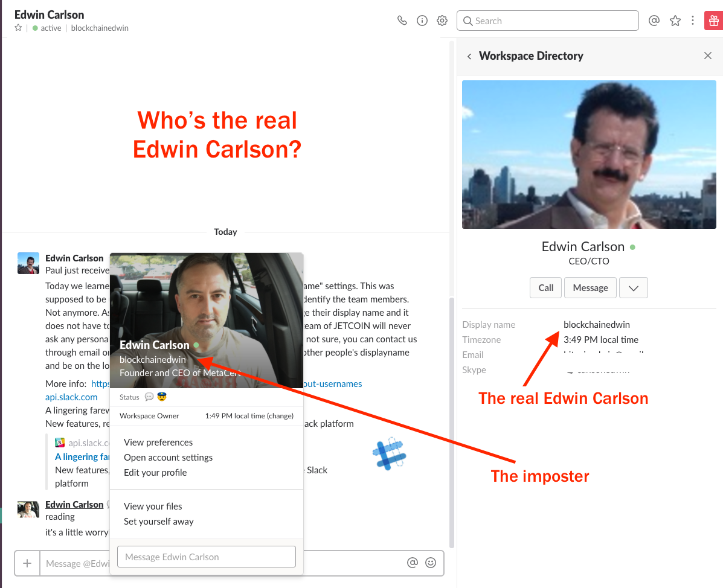Screen dimensions: 723x588
Task: Choose Set yourself away
Action: (x=159, y=522)
